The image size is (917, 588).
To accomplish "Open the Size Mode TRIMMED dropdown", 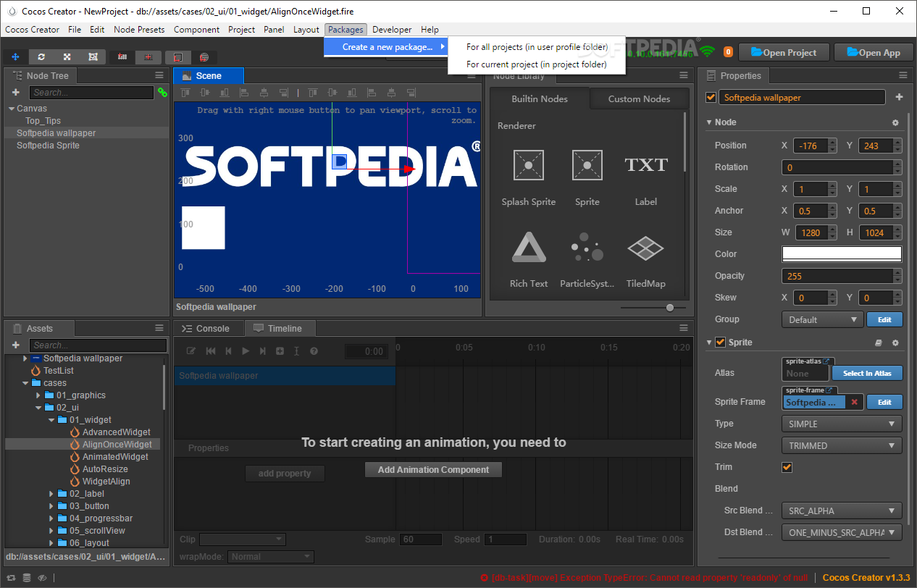I will [x=842, y=445].
